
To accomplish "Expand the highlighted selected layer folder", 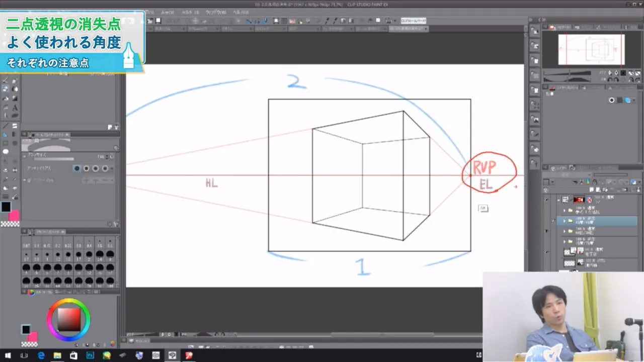I will pyautogui.click(x=563, y=221).
